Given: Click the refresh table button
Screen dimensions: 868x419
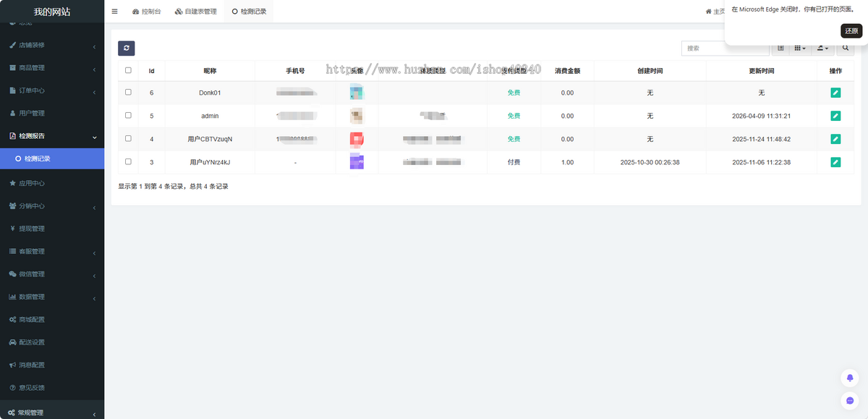Looking at the screenshot, I should [x=127, y=48].
